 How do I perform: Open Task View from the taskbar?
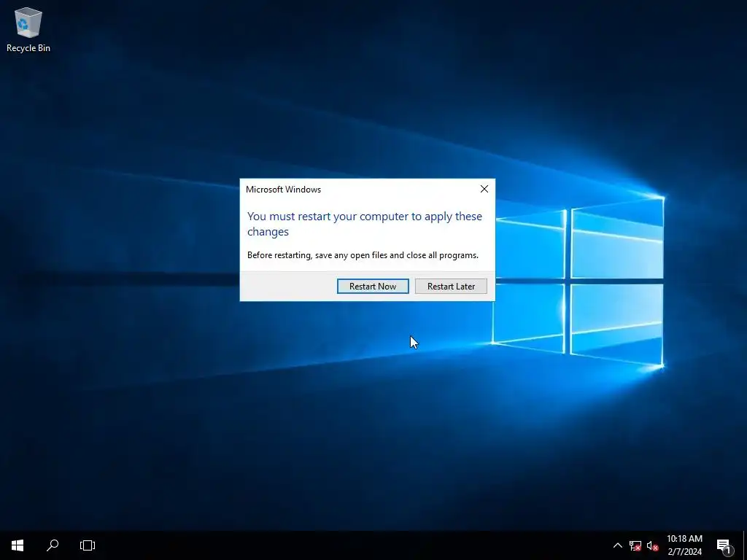[x=88, y=545]
